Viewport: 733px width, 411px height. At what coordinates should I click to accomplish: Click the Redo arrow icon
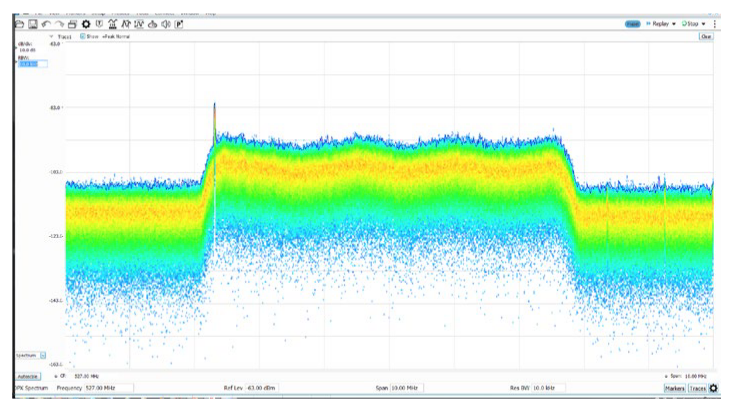tap(60, 23)
